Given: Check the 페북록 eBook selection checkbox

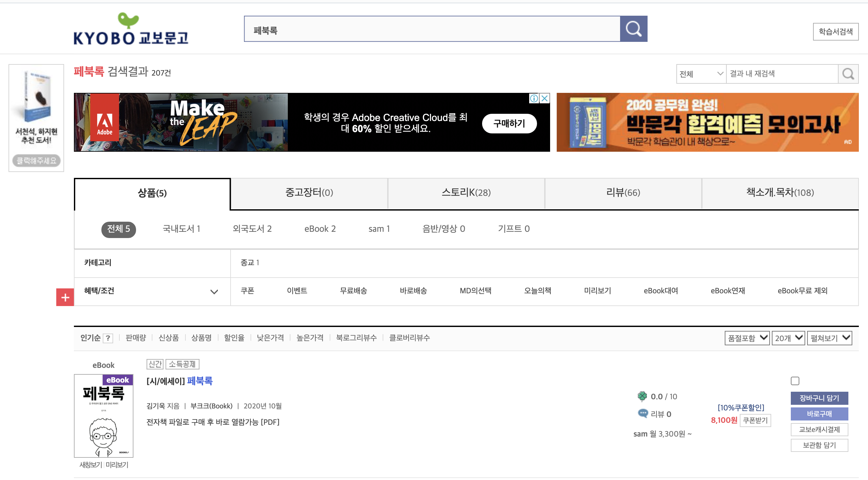Looking at the screenshot, I should coord(794,381).
